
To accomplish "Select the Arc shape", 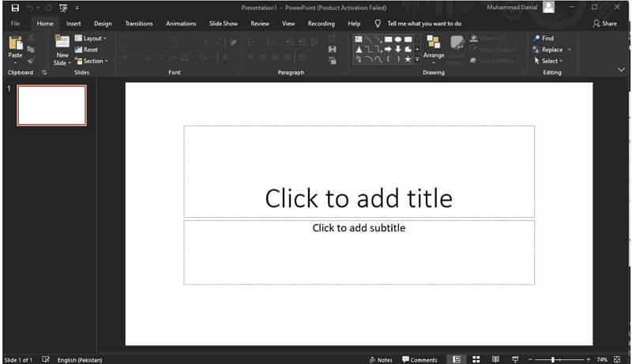I will [x=368, y=59].
